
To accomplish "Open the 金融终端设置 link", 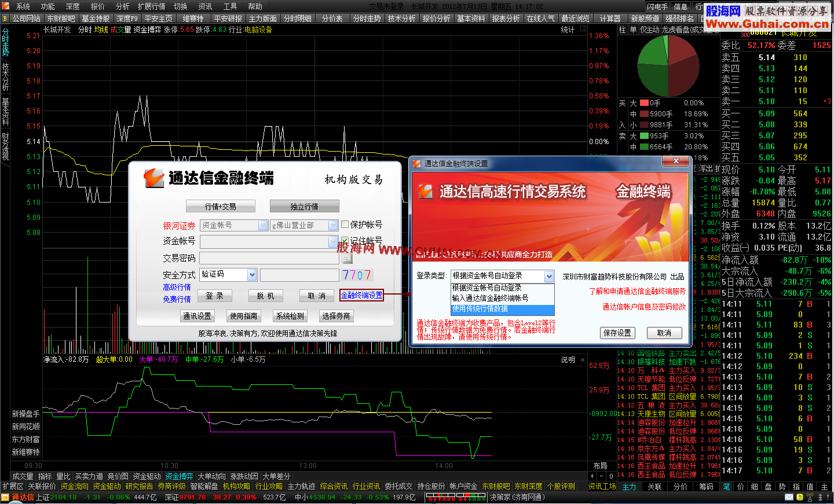I will (361, 295).
